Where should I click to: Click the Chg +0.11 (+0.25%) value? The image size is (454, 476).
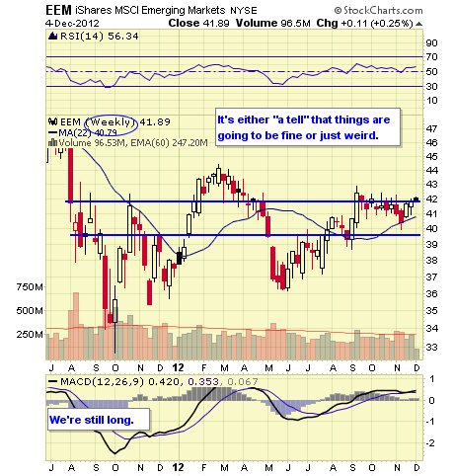(364, 24)
